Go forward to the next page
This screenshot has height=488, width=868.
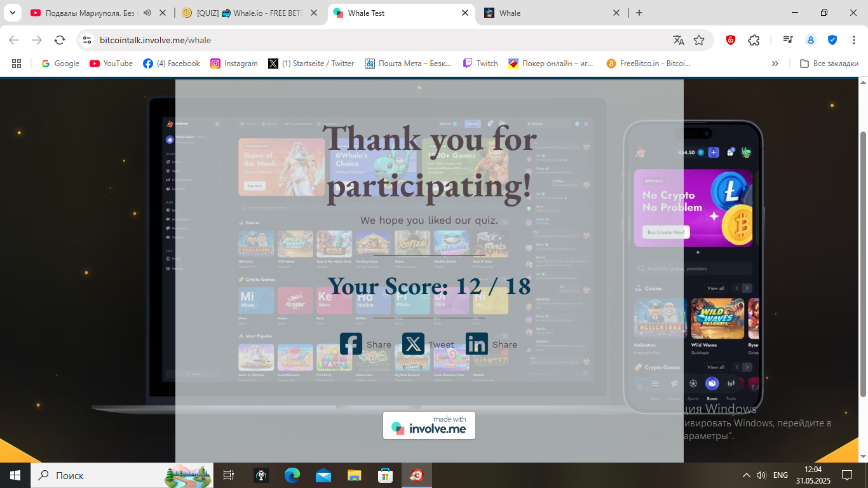[x=37, y=40]
